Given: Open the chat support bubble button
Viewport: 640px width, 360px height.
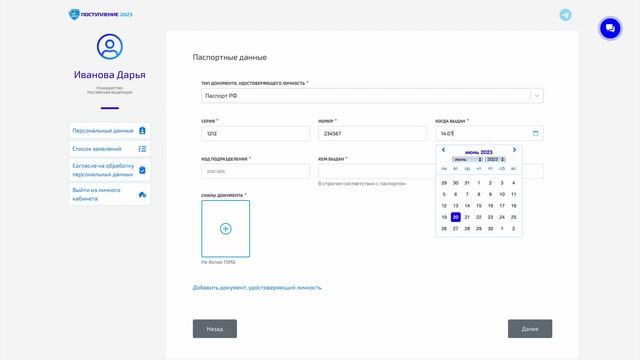Looking at the screenshot, I should tap(610, 28).
